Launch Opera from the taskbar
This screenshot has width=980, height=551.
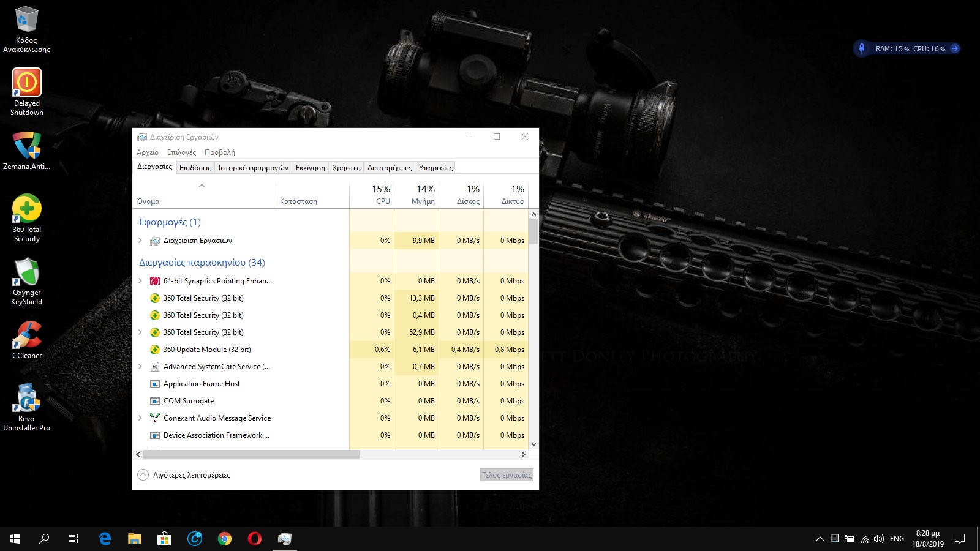[255, 539]
